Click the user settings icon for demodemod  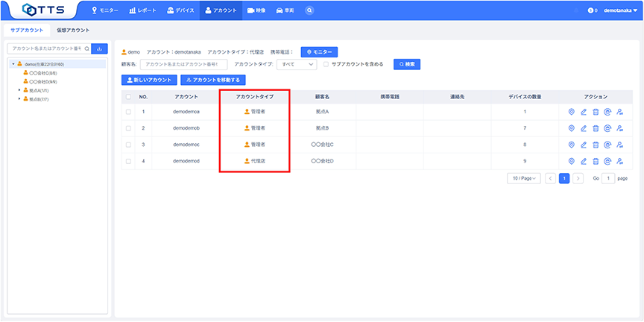[619, 161]
